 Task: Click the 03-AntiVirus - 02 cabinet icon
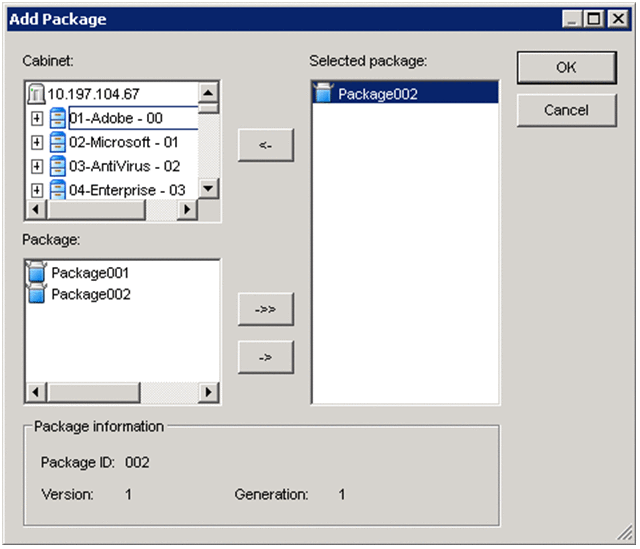click(x=58, y=166)
